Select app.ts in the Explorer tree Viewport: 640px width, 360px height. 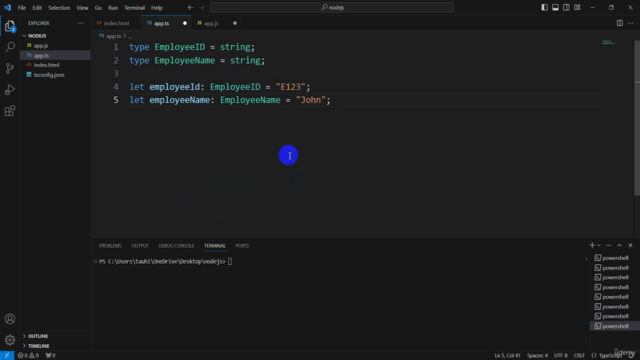(x=55, y=55)
